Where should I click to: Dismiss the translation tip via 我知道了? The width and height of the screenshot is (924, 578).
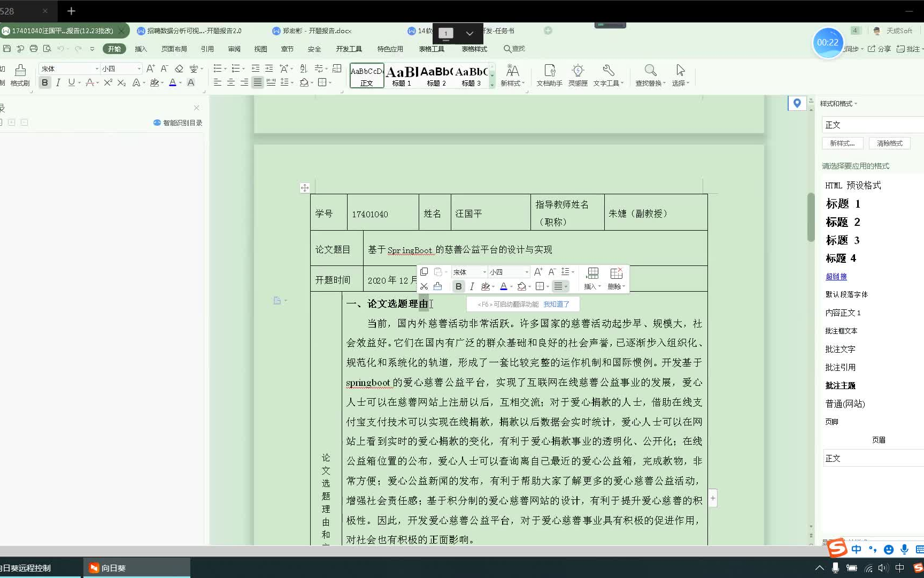pos(557,304)
